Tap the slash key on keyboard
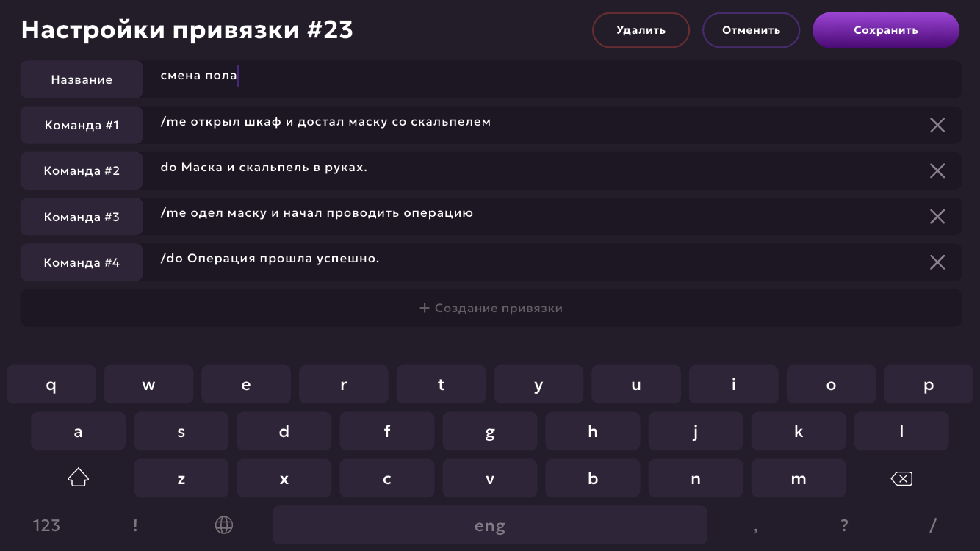The image size is (980, 551). tap(933, 525)
